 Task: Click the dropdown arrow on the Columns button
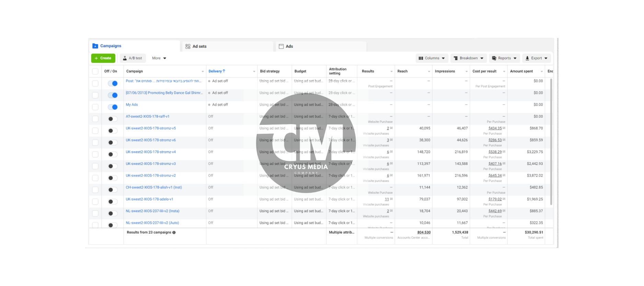(x=443, y=58)
